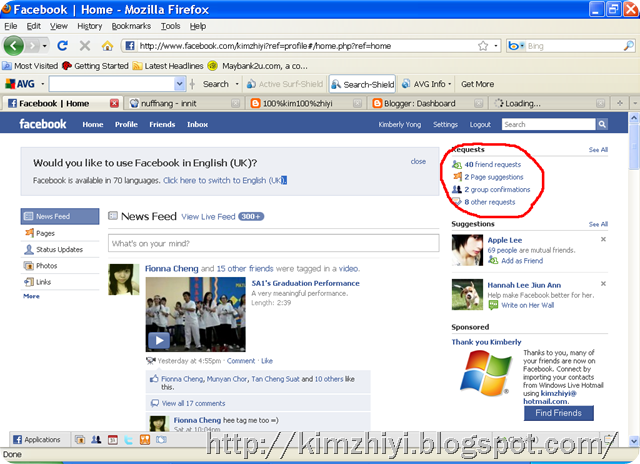Go back with the green Back arrow
640x464 pixels.
click(x=13, y=46)
